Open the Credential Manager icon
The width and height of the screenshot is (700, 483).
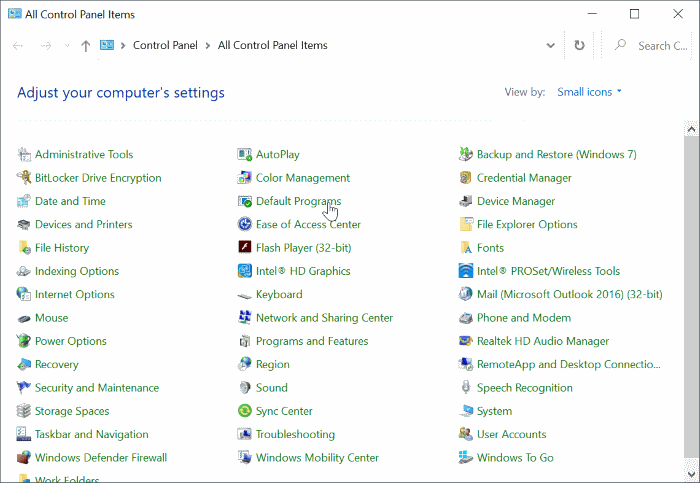tap(466, 178)
